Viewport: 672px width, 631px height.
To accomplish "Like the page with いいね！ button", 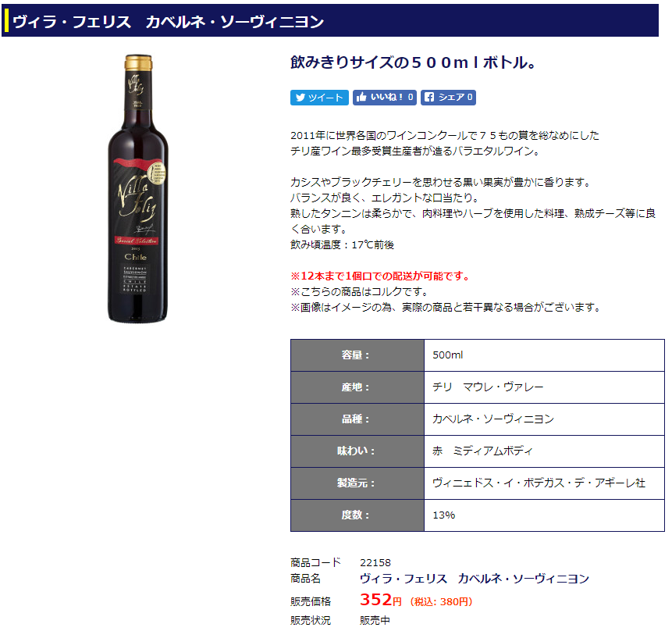I will [x=385, y=98].
